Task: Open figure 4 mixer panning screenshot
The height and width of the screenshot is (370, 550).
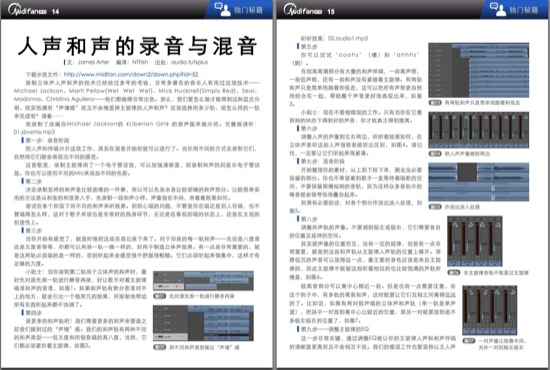Action: tap(478, 130)
